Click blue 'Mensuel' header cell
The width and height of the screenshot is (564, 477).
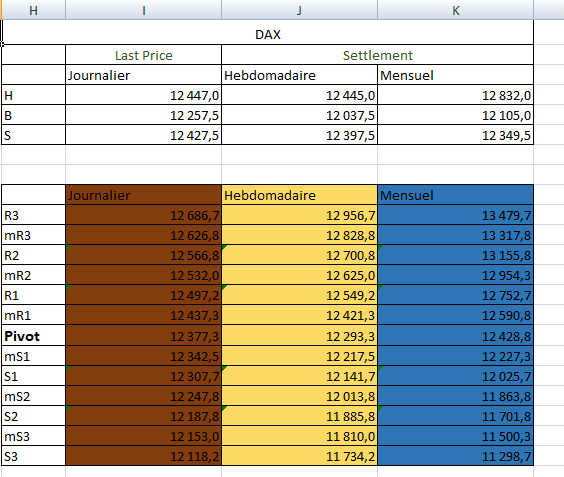click(x=455, y=195)
